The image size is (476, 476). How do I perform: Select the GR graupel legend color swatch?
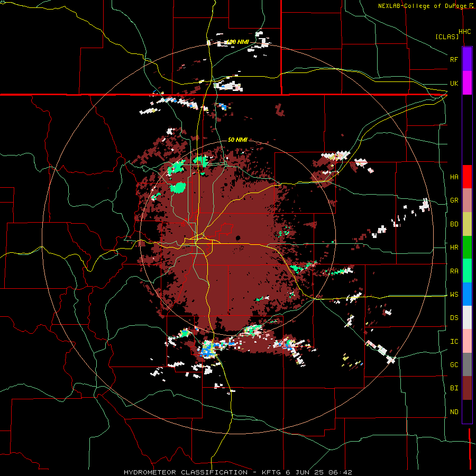pyautogui.click(x=467, y=200)
